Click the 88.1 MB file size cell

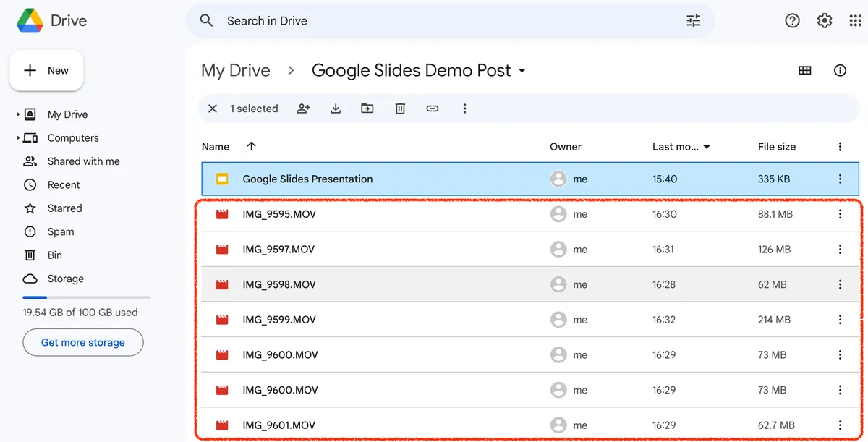pyautogui.click(x=775, y=214)
